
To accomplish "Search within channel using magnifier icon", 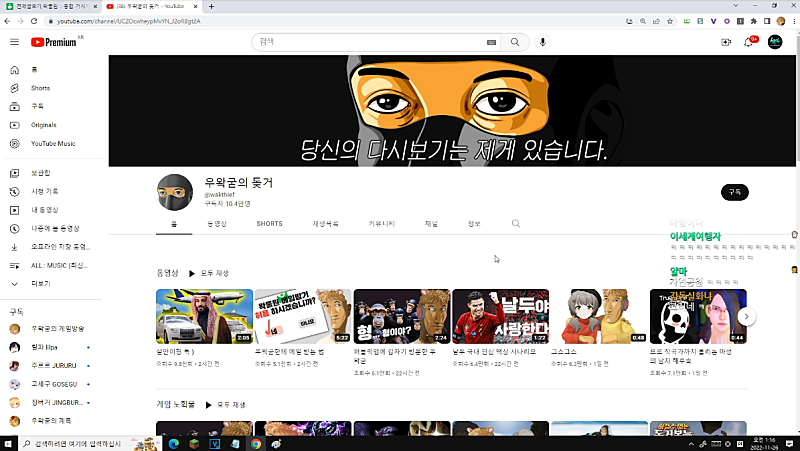I will coord(516,224).
